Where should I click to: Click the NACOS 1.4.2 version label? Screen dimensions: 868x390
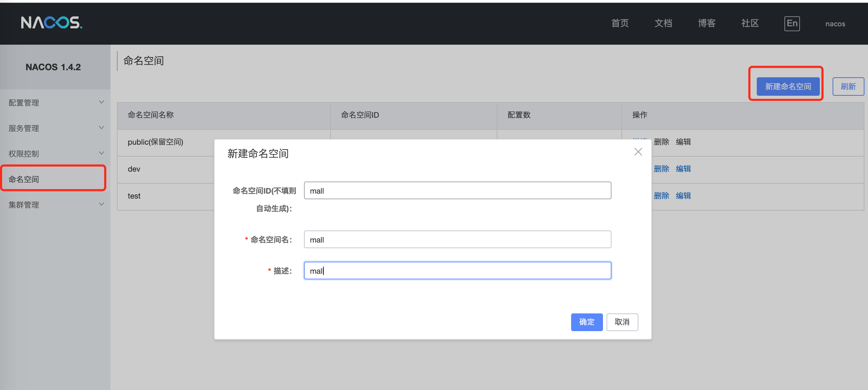tap(53, 67)
